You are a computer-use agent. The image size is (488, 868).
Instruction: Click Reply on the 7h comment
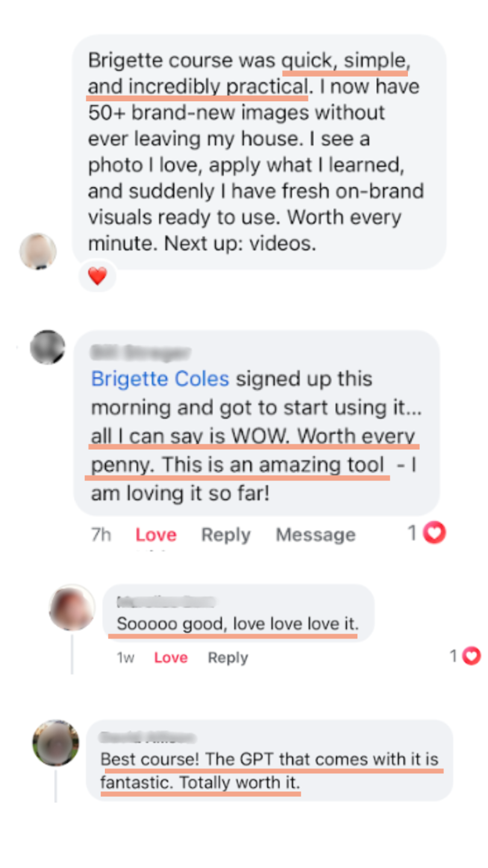click(x=226, y=535)
